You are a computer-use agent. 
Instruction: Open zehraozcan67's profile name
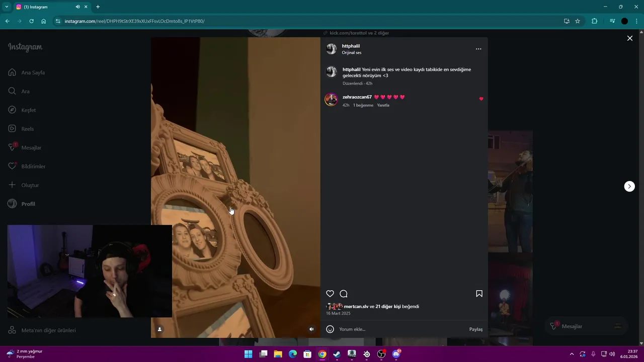[x=357, y=97]
